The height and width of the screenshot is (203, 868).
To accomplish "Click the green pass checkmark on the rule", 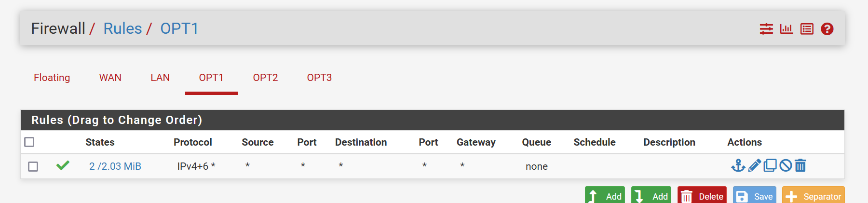I will pos(63,165).
